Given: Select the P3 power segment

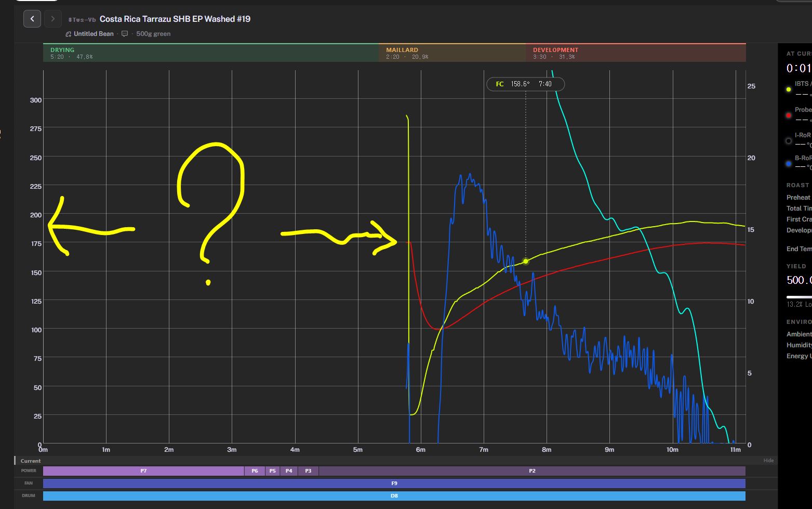Looking at the screenshot, I should pos(308,471).
